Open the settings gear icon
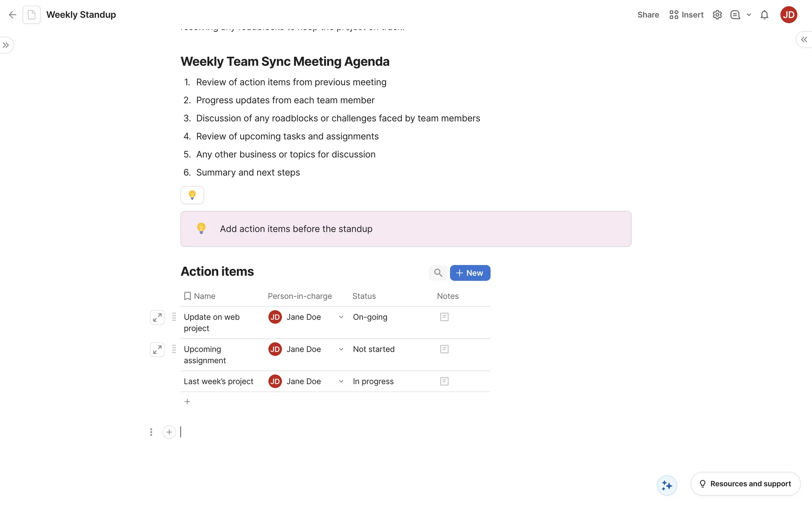This screenshot has width=812, height=508. pos(717,15)
